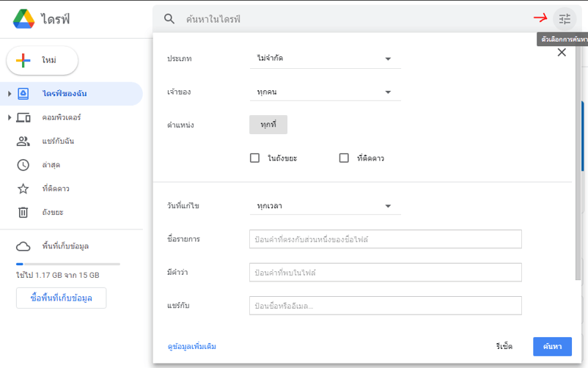Screen dimensions: 588x368
Task: Open the ประเภท (Type) dropdown
Action: [x=325, y=59]
